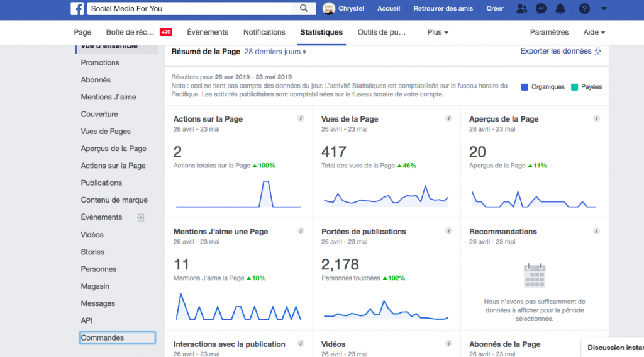Click info icon for Vidéos card
Screen dimensions: 644x357
click(448, 343)
